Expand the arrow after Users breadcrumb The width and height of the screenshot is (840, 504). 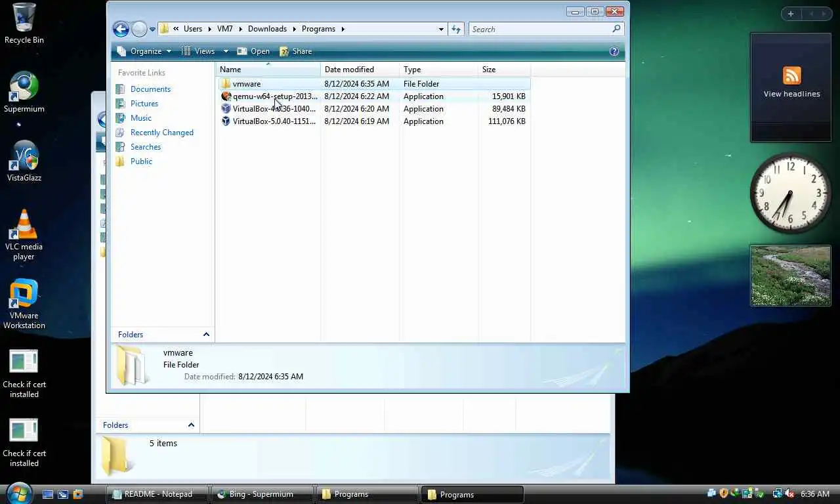coord(209,29)
